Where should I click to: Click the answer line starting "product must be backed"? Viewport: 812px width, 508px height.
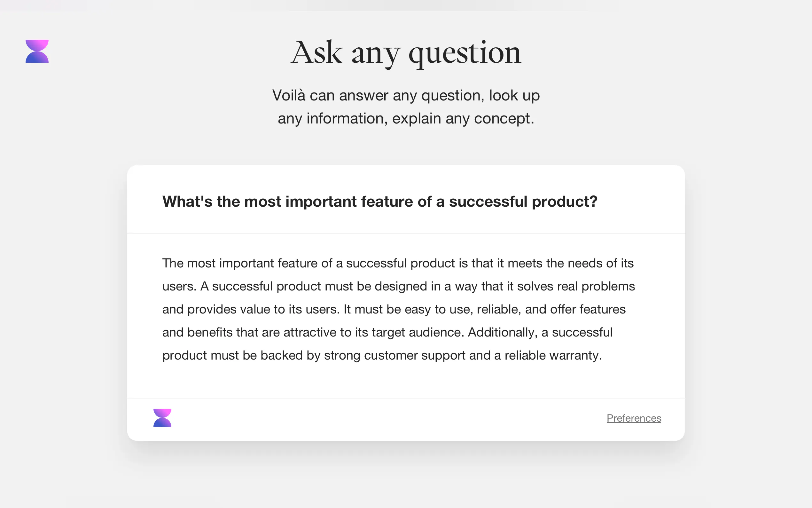(x=382, y=355)
